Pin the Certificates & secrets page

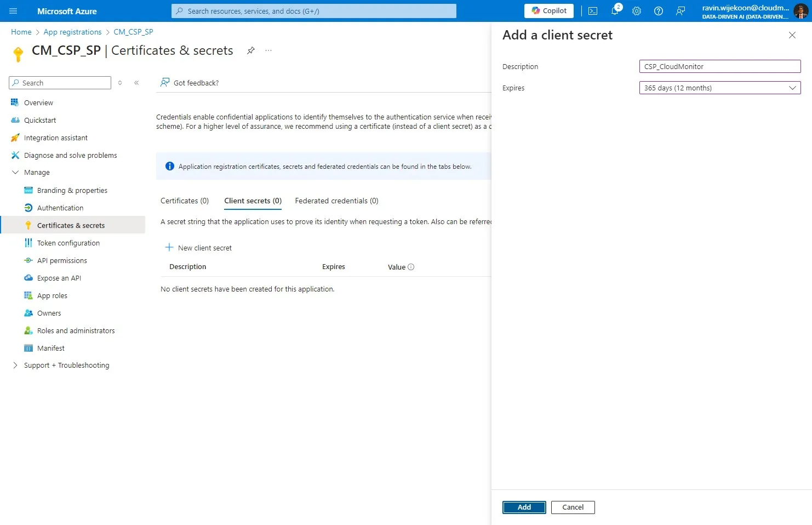[x=251, y=50]
